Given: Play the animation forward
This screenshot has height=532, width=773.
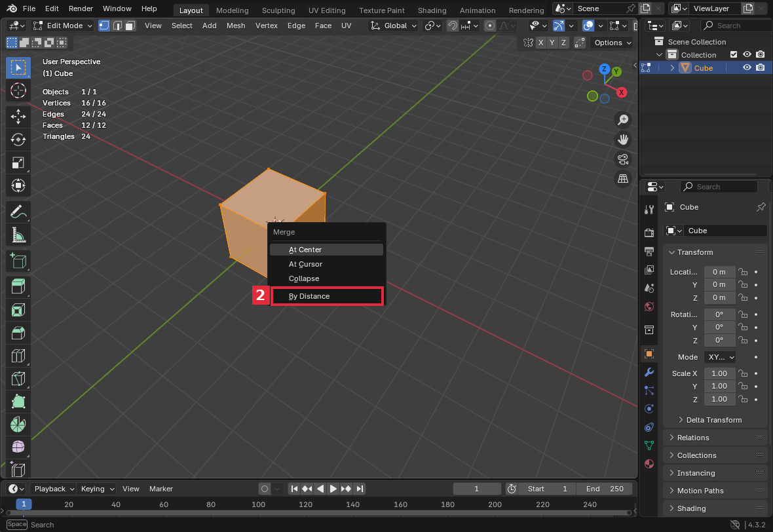Looking at the screenshot, I should pos(333,489).
